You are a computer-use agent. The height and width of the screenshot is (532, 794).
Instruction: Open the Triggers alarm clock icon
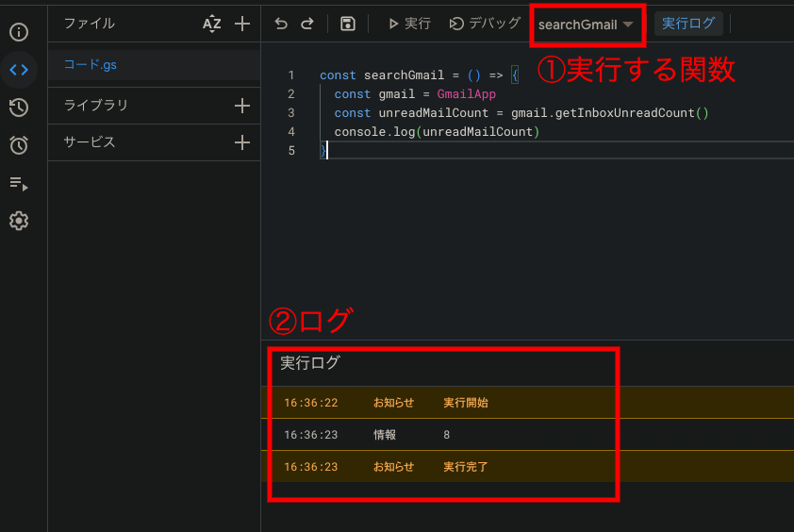[x=19, y=145]
